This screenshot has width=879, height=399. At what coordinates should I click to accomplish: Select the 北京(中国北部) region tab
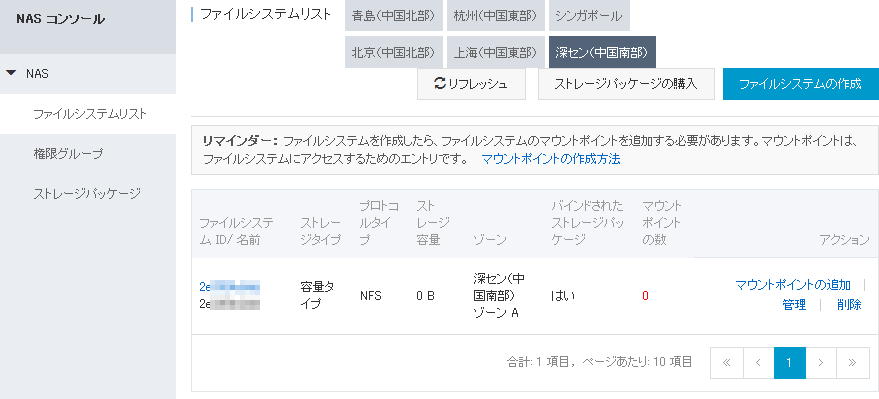tap(394, 53)
